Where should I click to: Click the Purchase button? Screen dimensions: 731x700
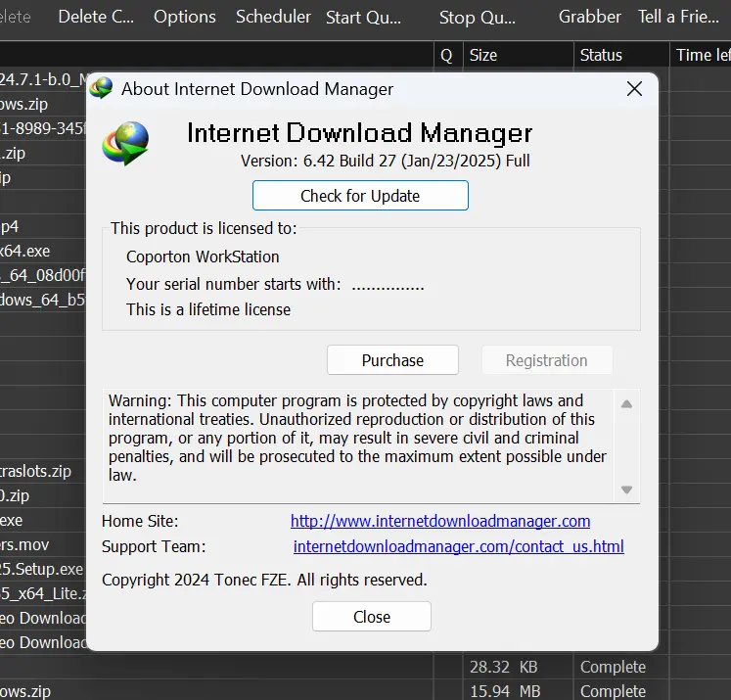pyautogui.click(x=392, y=360)
